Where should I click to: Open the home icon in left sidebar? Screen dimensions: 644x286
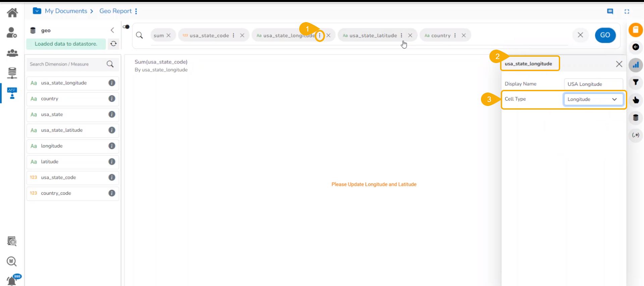(12, 13)
